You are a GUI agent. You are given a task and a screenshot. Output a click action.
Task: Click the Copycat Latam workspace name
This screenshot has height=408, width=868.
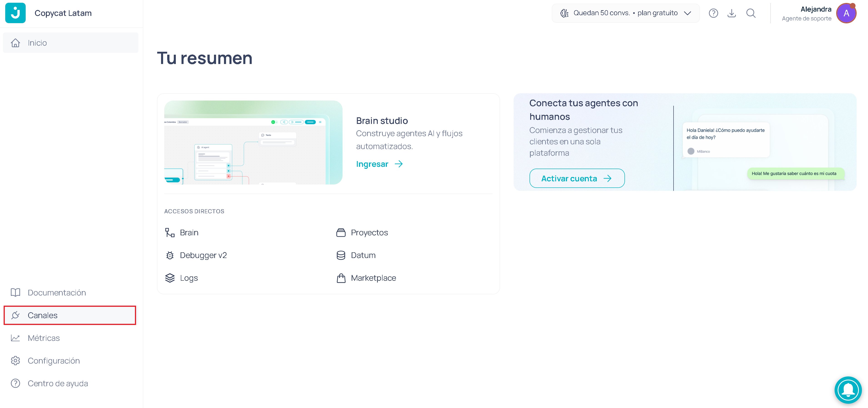pyautogui.click(x=63, y=13)
